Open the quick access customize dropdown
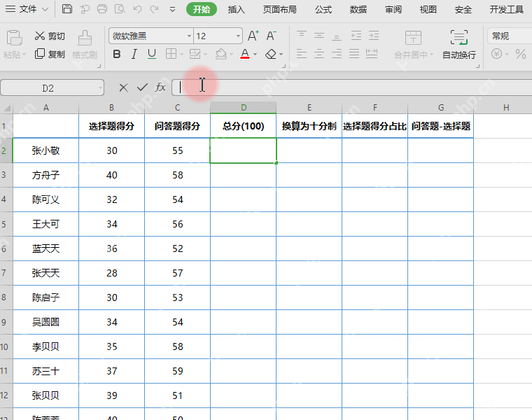The width and height of the screenshot is (532, 420). [x=173, y=10]
